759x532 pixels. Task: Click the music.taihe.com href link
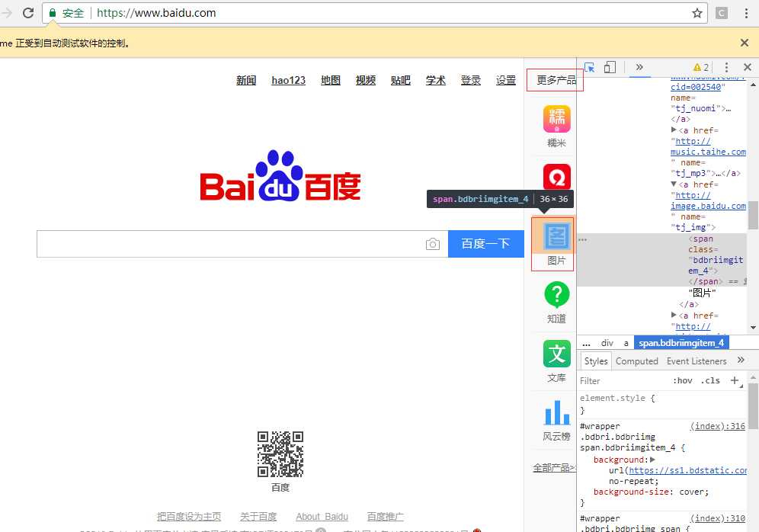point(708,146)
